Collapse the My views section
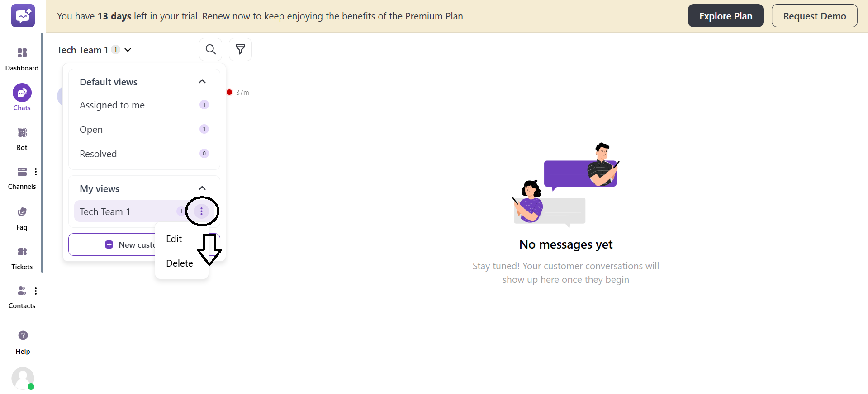This screenshot has width=868, height=394. click(x=202, y=188)
